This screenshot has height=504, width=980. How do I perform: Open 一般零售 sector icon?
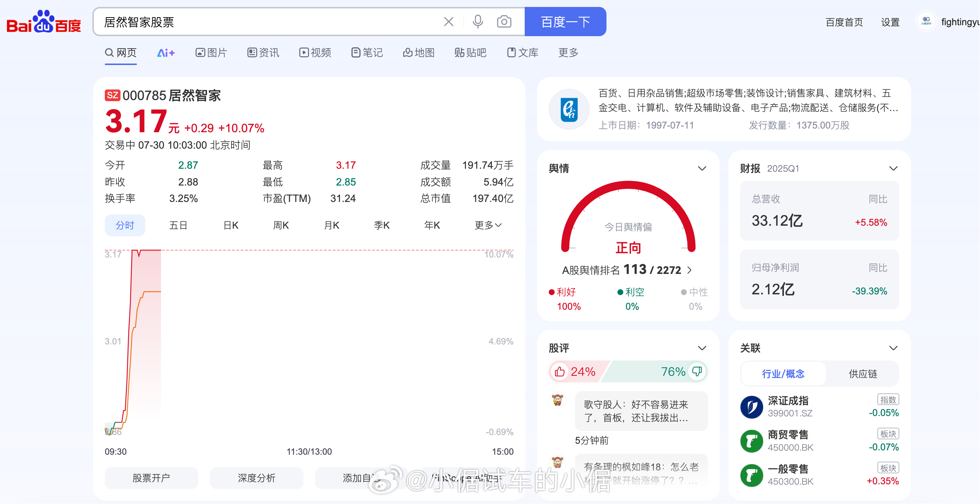[x=752, y=475]
